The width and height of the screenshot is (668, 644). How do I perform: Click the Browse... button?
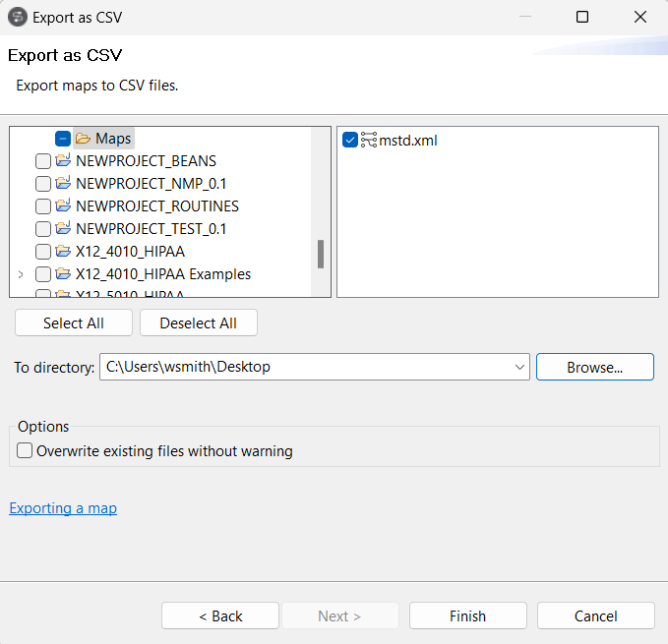(594, 367)
